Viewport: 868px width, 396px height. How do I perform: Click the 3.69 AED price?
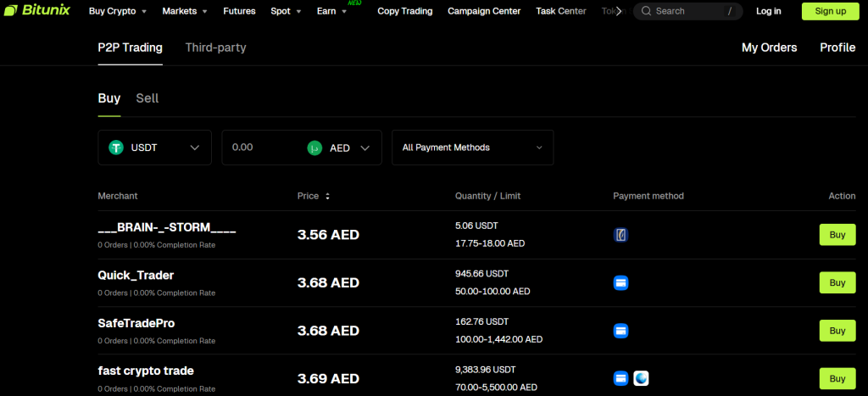[328, 379]
